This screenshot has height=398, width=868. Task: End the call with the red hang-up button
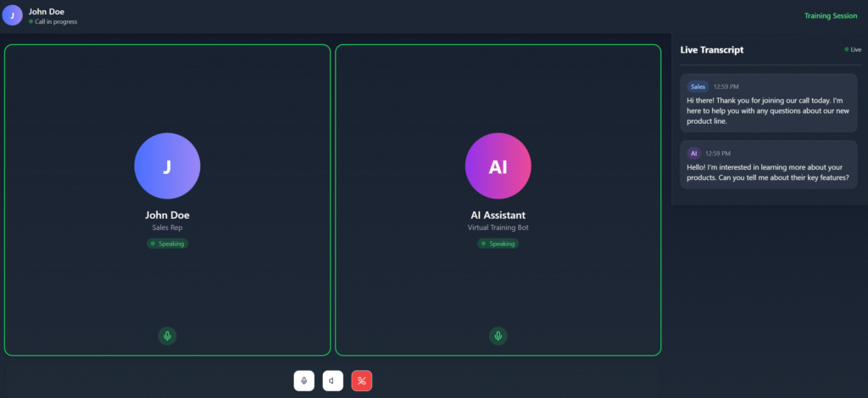362,381
